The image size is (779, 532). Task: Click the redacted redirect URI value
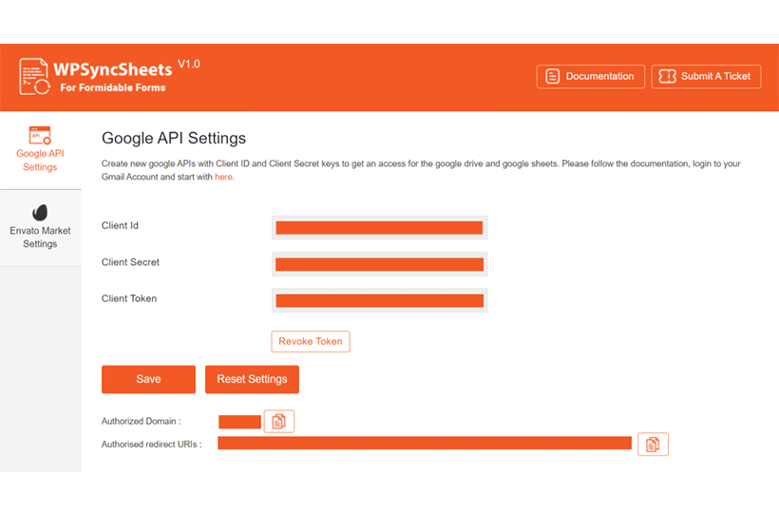425,443
